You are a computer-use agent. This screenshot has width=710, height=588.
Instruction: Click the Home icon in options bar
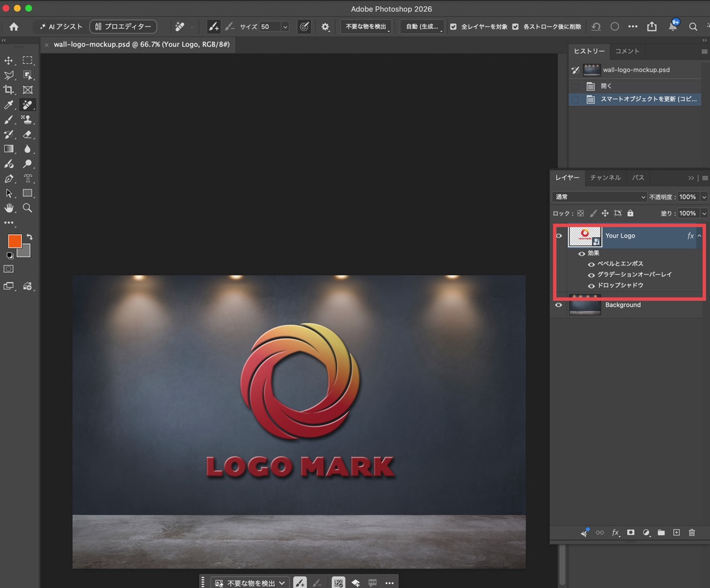[14, 27]
